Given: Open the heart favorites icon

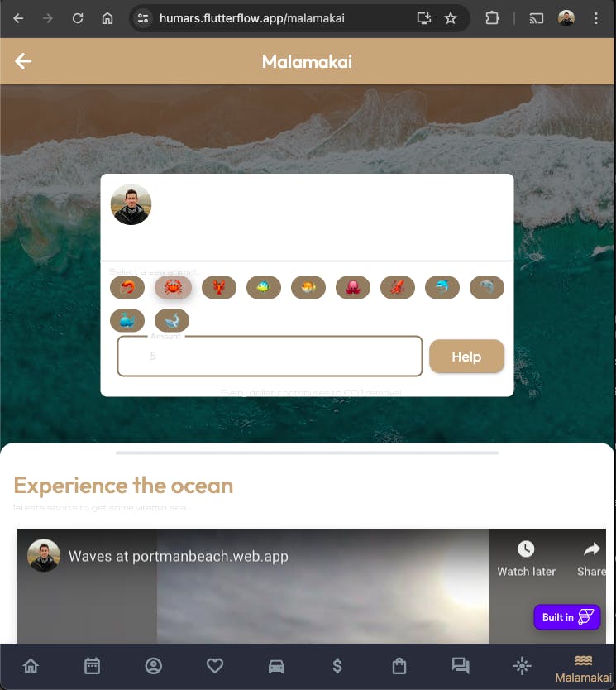Looking at the screenshot, I should click(215, 666).
